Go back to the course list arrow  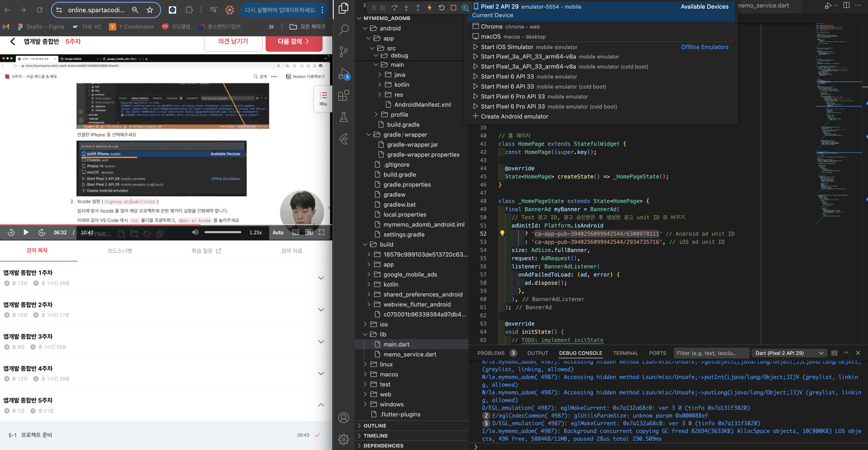click(13, 42)
